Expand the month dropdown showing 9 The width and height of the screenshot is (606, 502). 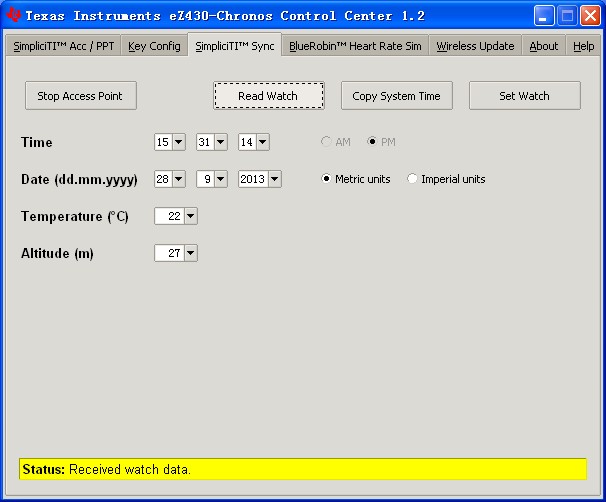[x=220, y=179]
